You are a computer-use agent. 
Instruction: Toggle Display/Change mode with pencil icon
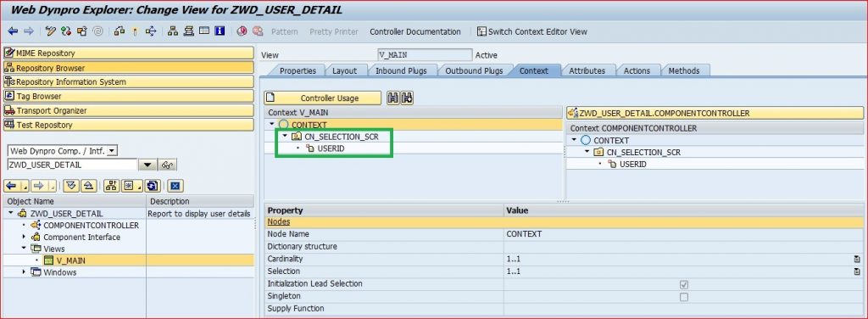coord(51,31)
